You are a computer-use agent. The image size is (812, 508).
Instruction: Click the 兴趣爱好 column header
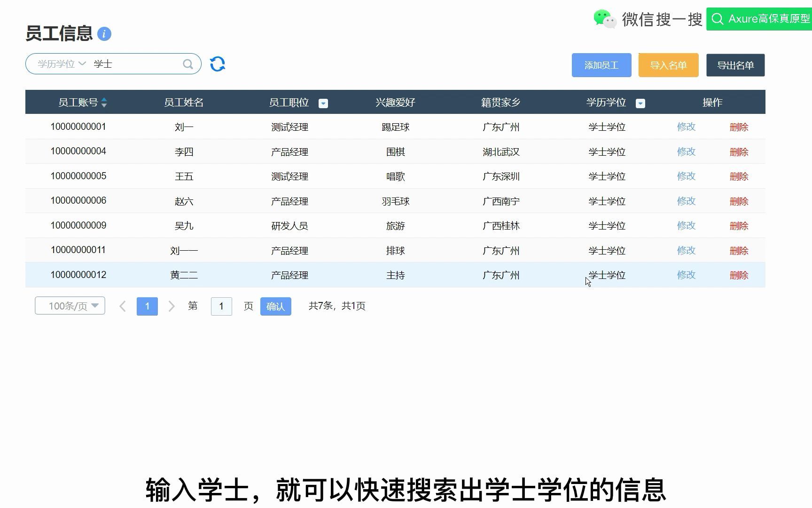coord(395,103)
